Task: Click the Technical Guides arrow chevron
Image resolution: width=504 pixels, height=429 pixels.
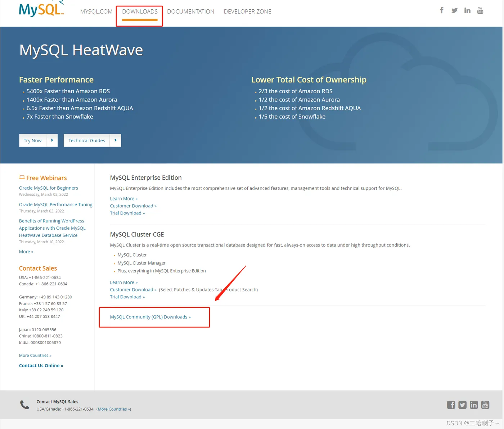Action: pyautogui.click(x=115, y=140)
